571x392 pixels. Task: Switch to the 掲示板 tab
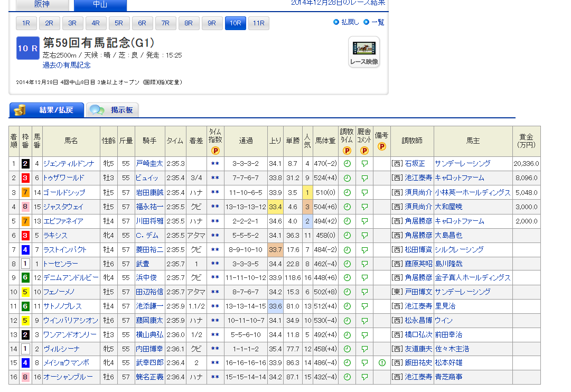[113, 110]
